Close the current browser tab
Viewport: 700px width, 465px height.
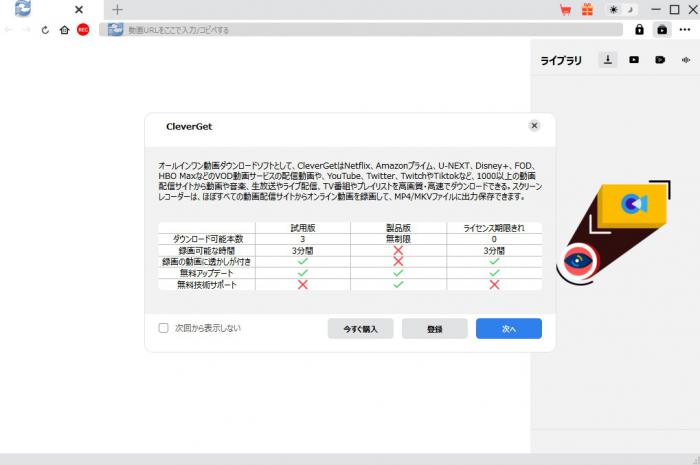(79, 9)
